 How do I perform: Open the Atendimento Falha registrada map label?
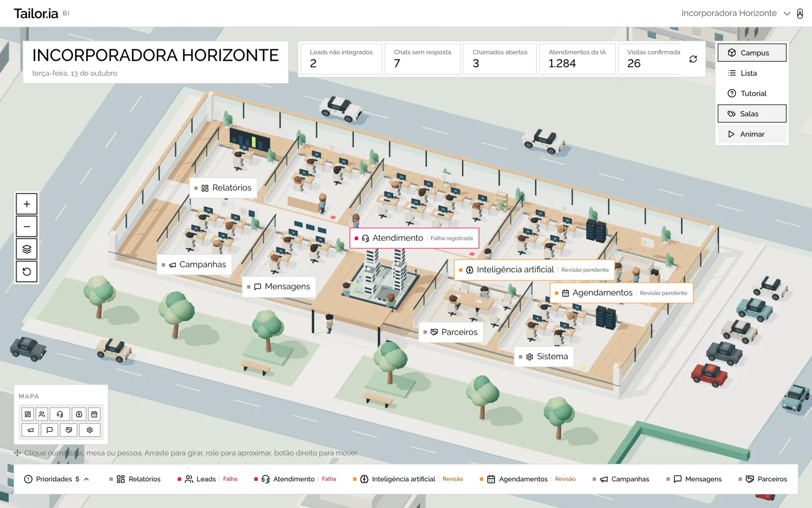point(414,238)
